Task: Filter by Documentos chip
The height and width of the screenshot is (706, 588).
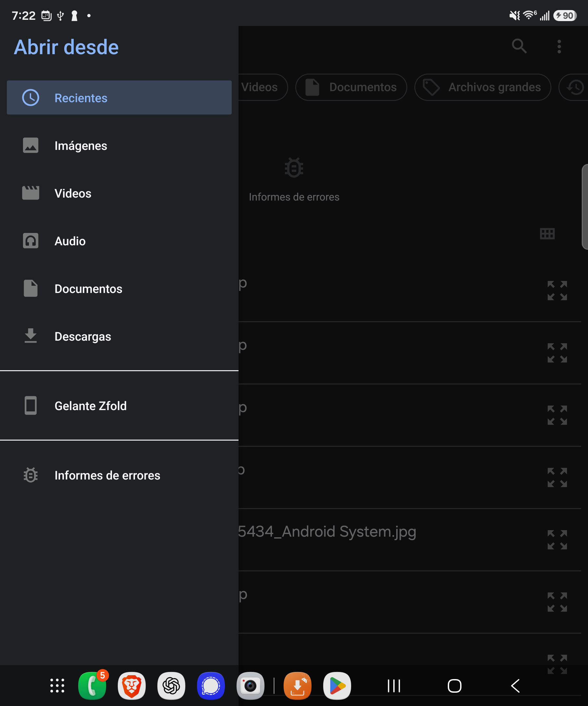Action: [x=351, y=87]
